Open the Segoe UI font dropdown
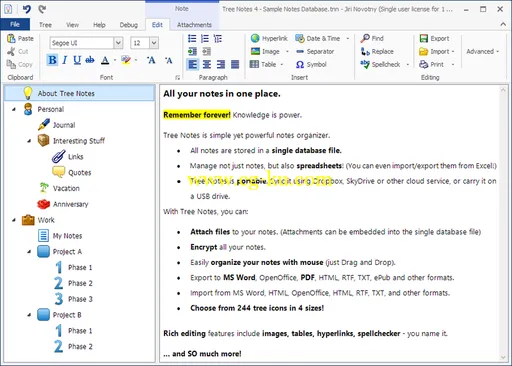The height and width of the screenshot is (366, 512). pyautogui.click(x=118, y=43)
